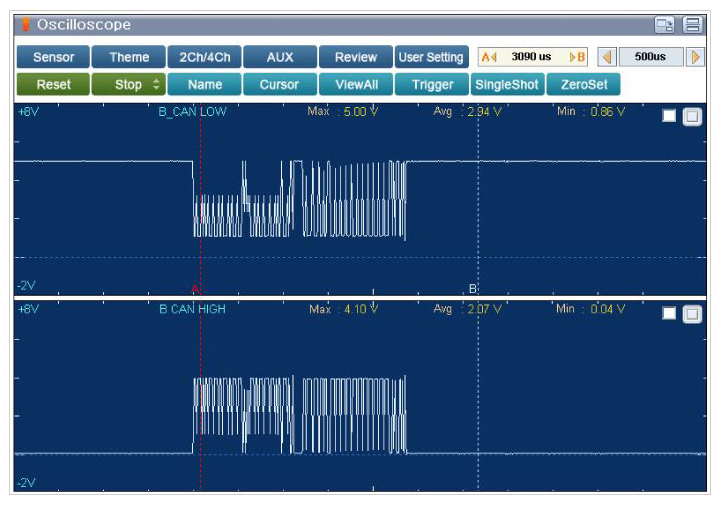Switch 2Ch/4Ch channel mode
This screenshot has width=721, height=505.
coord(204,57)
